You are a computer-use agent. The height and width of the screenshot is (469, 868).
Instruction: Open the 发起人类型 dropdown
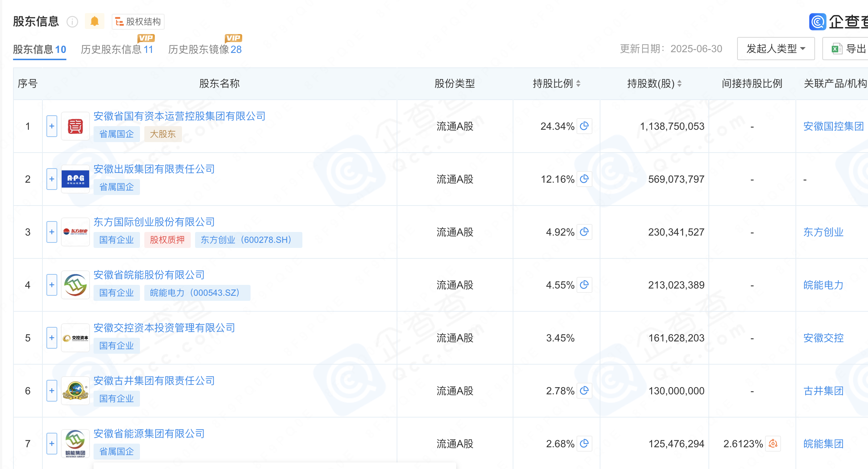tap(776, 49)
